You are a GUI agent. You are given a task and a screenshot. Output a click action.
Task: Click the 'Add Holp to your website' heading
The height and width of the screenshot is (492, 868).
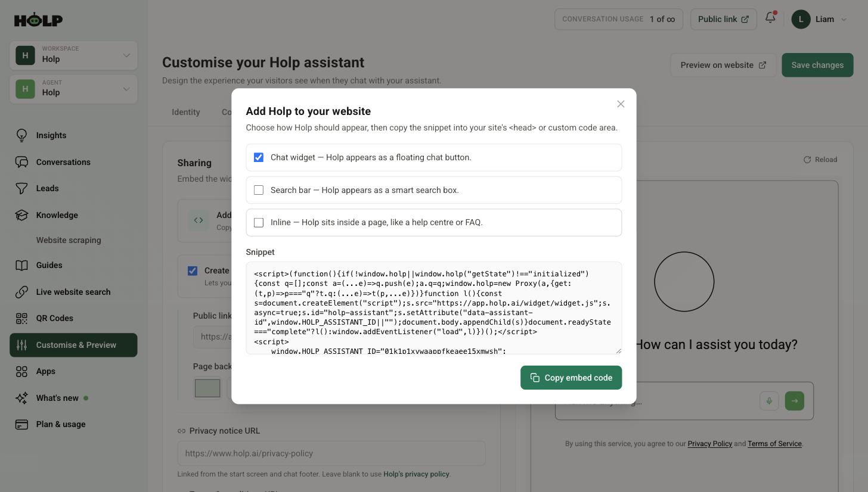click(308, 111)
